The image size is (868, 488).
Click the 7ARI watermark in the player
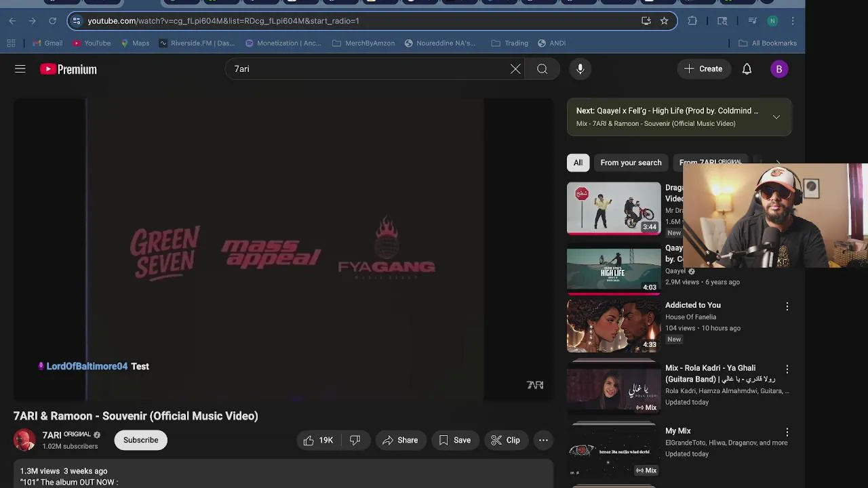[535, 385]
